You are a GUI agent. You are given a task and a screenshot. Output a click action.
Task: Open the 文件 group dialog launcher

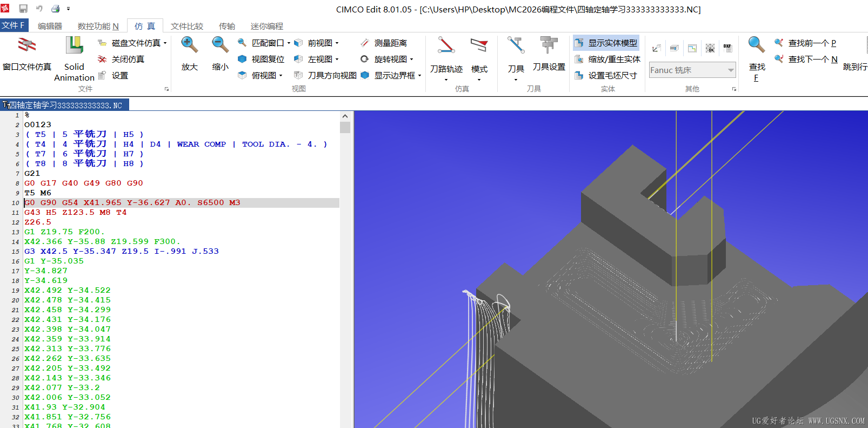[166, 89]
